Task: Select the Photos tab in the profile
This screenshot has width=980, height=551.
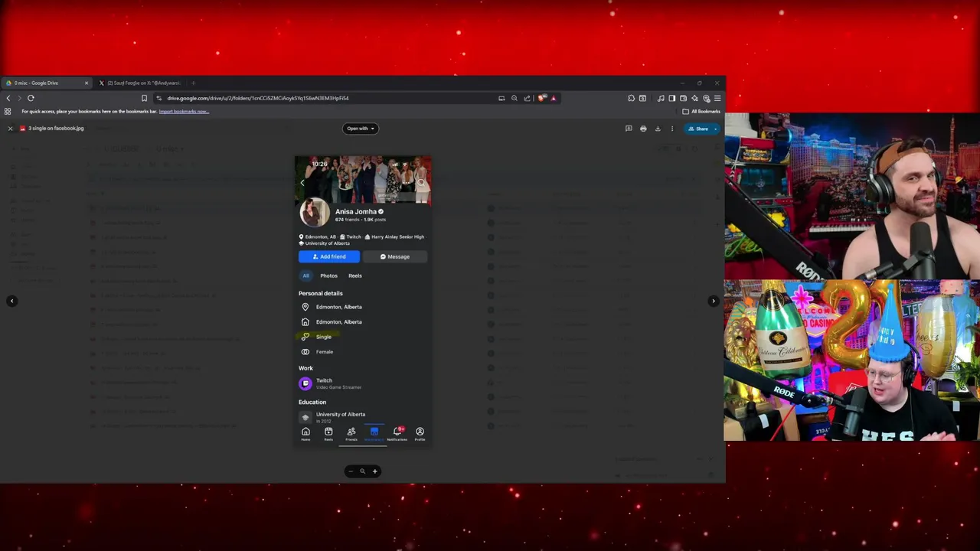Action: (328, 276)
